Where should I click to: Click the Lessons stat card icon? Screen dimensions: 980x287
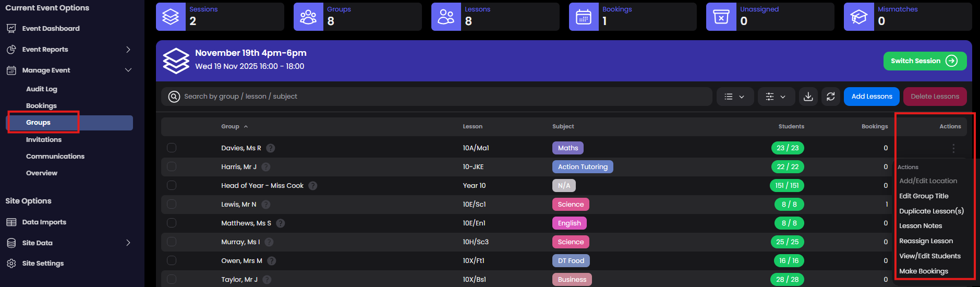[x=446, y=17]
